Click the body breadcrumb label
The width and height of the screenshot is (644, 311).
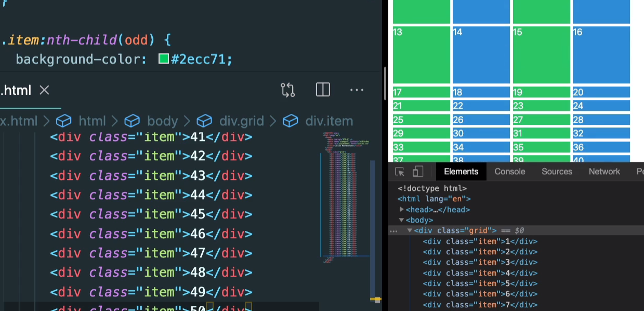click(x=162, y=121)
